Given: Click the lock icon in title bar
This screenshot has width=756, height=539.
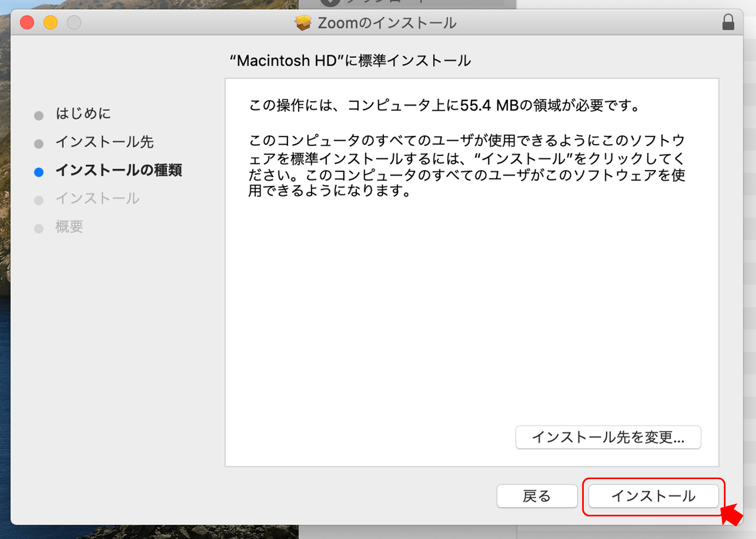Looking at the screenshot, I should tap(728, 22).
